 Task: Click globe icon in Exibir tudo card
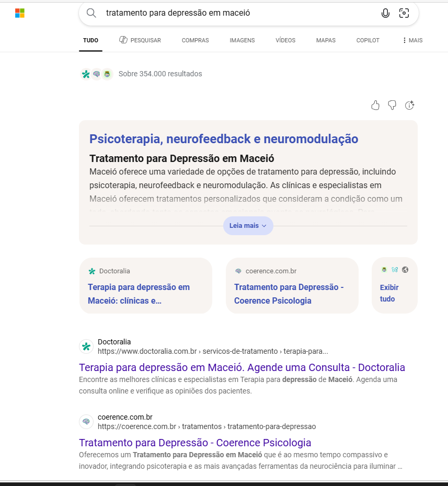coord(405,270)
